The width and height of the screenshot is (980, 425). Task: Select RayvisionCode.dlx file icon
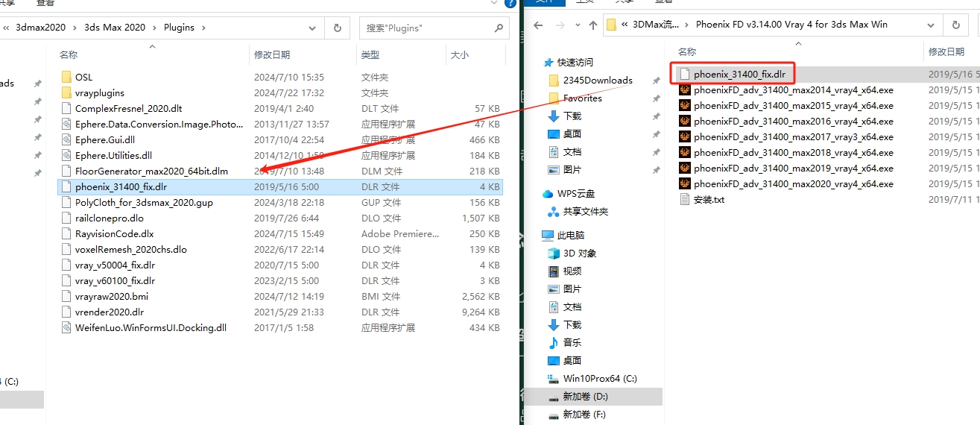[x=66, y=233]
